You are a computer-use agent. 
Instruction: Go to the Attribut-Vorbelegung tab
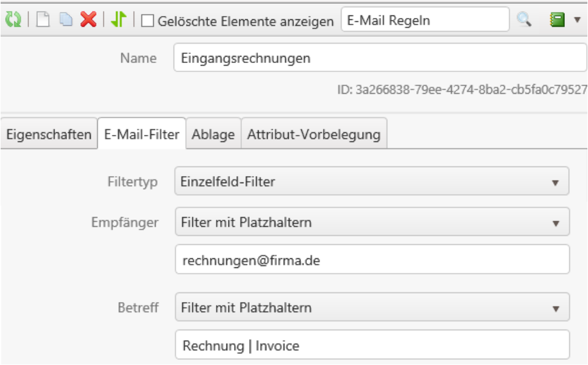(314, 135)
